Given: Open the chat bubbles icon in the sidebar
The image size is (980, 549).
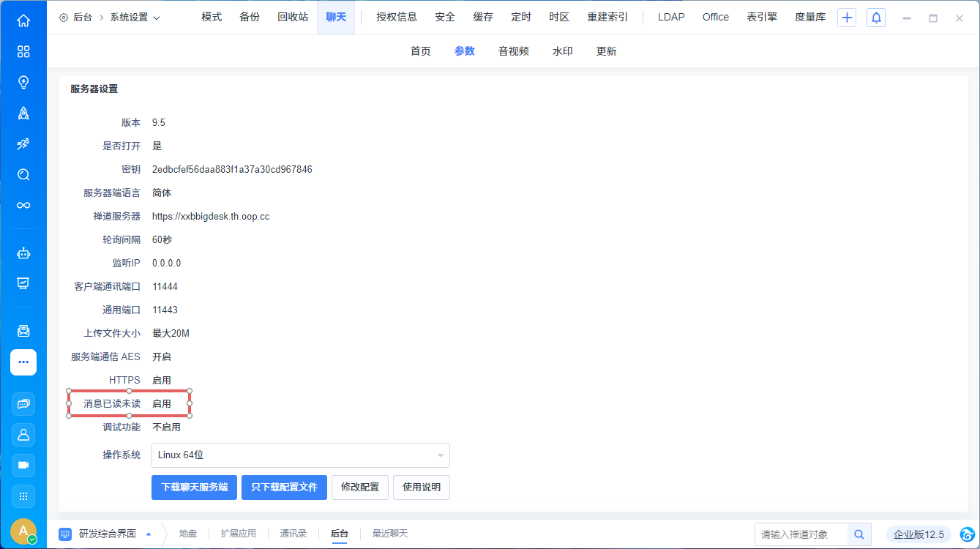Looking at the screenshot, I should pos(23,403).
